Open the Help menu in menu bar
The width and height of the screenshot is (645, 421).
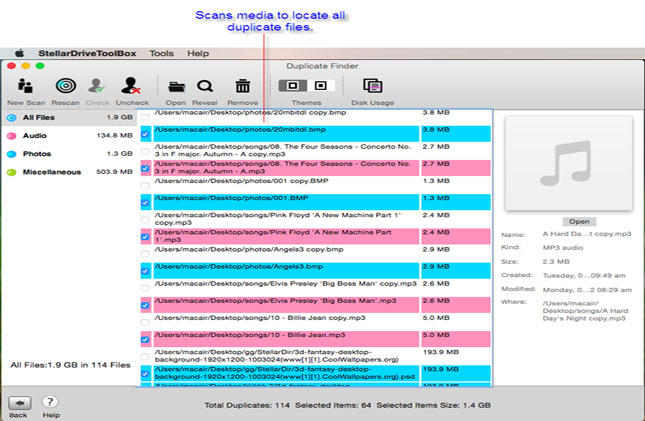[198, 53]
